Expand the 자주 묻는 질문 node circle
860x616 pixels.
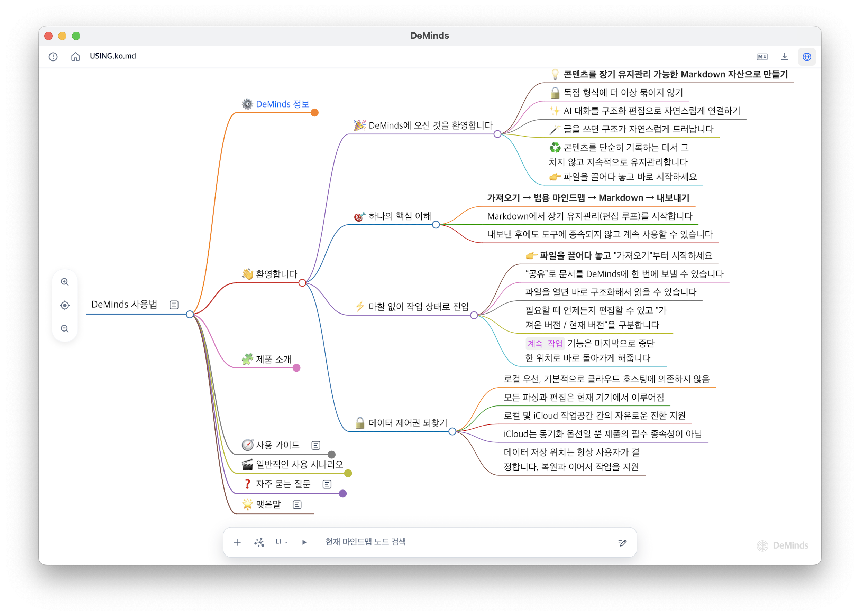click(343, 494)
